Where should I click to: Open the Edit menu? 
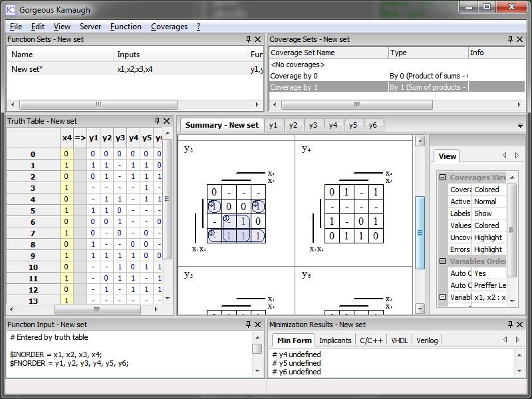tap(38, 27)
